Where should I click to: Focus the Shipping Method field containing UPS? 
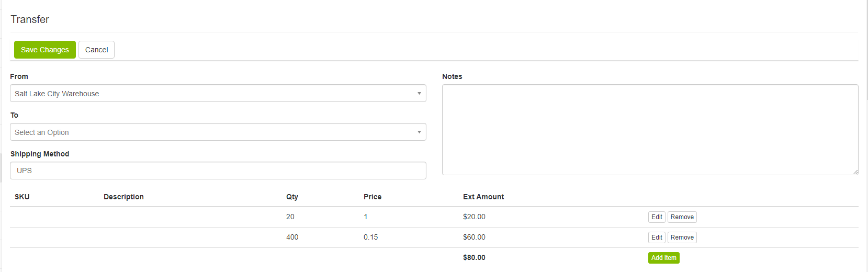coord(218,171)
